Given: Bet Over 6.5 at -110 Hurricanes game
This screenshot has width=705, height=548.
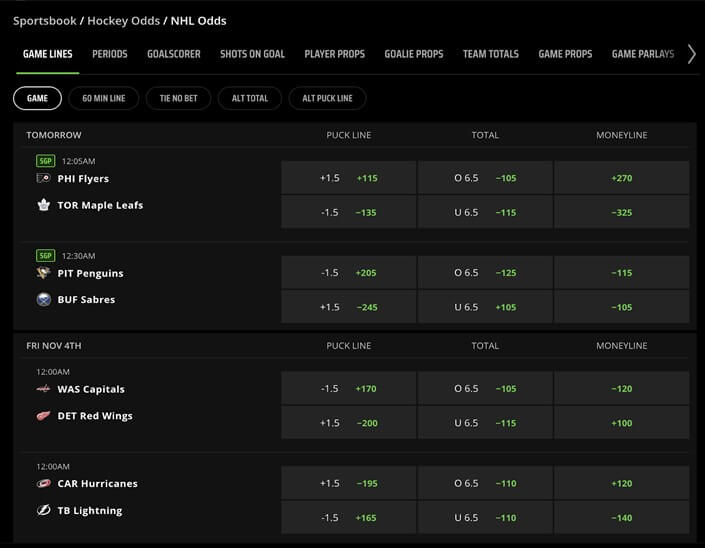Looking at the screenshot, I should pos(485,483).
